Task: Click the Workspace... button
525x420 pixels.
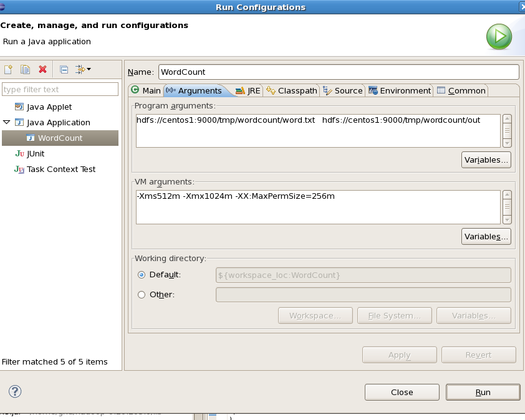Action: point(315,315)
